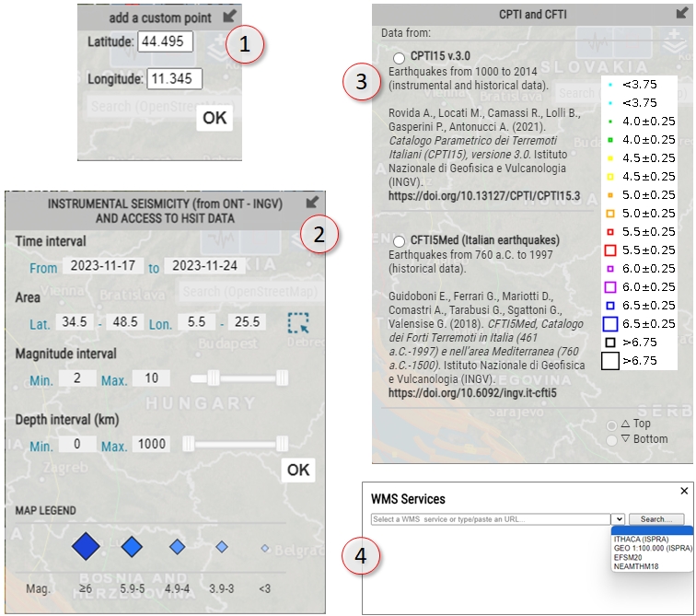Open the CFTI5Med DOI link

tap(472, 393)
